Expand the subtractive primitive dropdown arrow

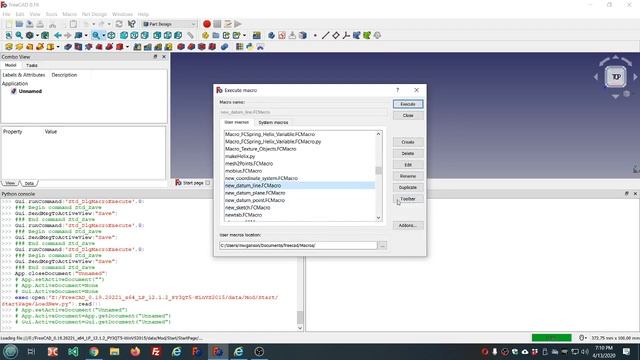click(127, 47)
